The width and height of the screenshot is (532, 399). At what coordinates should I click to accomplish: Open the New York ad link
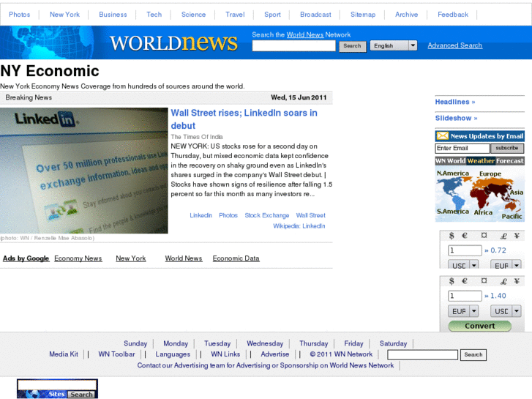tap(131, 258)
